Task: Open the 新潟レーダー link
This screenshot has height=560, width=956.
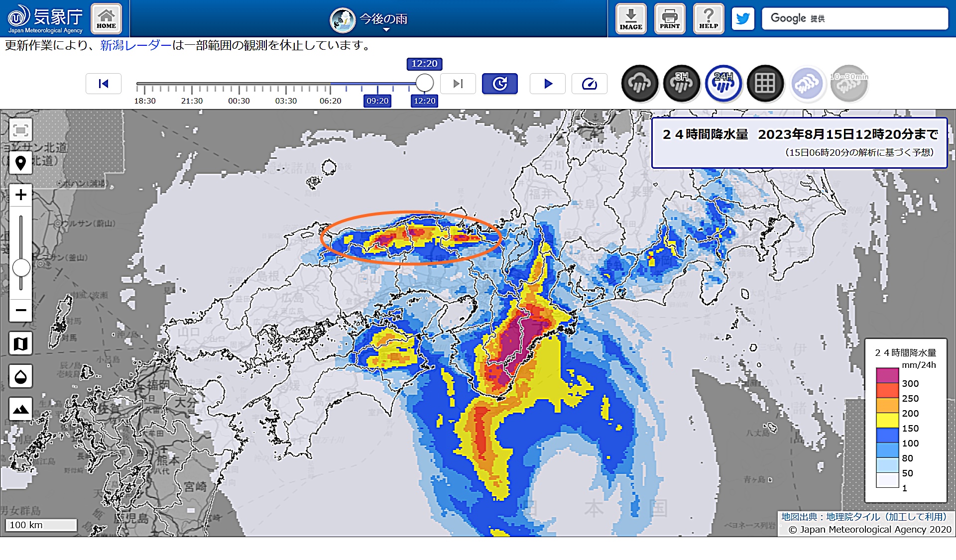Action: pos(135,46)
